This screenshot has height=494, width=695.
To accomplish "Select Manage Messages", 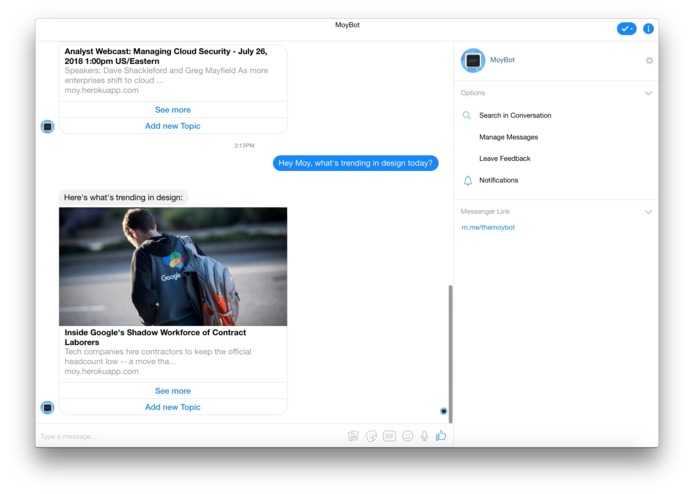I will point(508,137).
